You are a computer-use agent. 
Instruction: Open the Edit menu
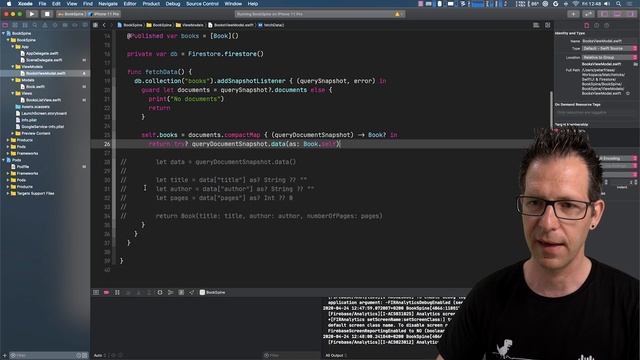tap(56, 4)
